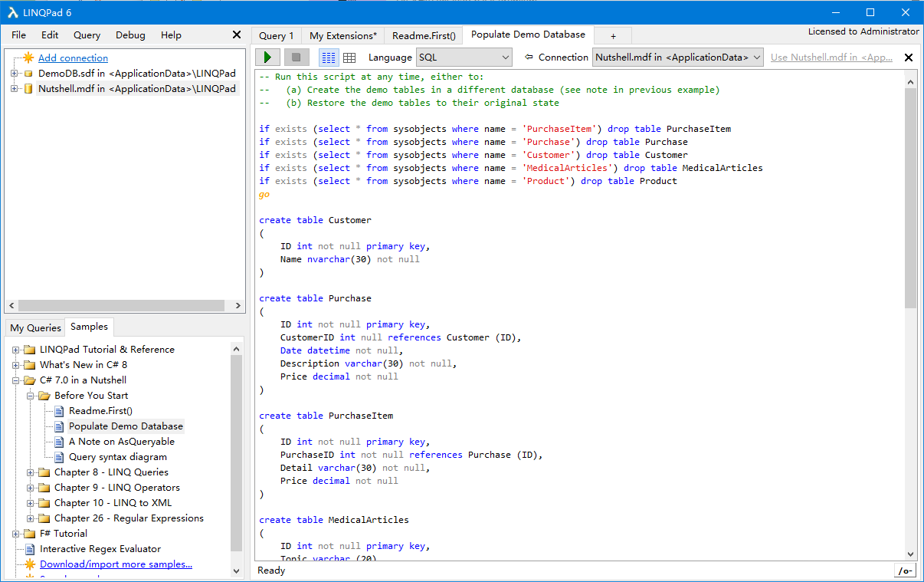Click the star icon beside Download/import samples

[30, 564]
